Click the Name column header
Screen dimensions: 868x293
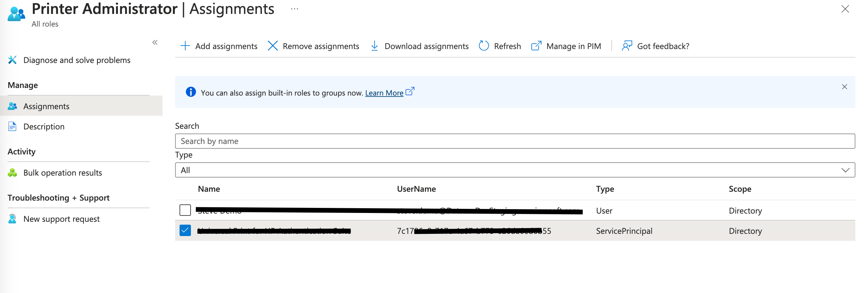(209, 189)
